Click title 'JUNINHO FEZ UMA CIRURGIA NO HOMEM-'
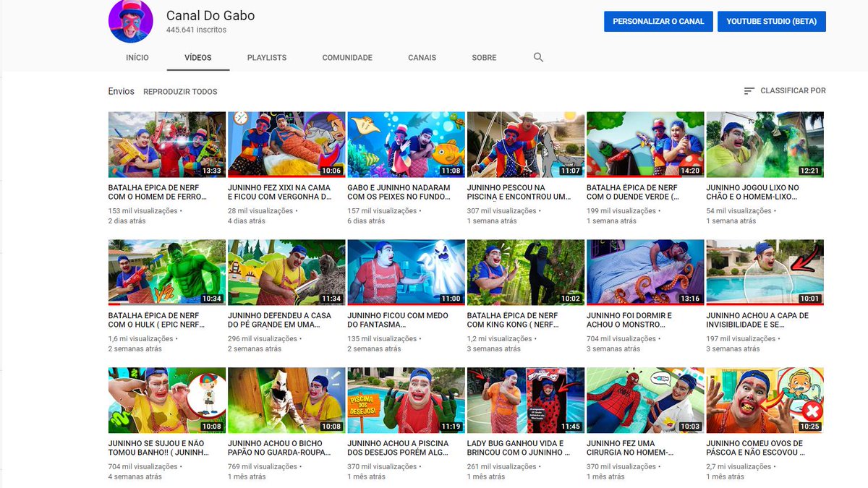This screenshot has width=868, height=488. coord(631,448)
